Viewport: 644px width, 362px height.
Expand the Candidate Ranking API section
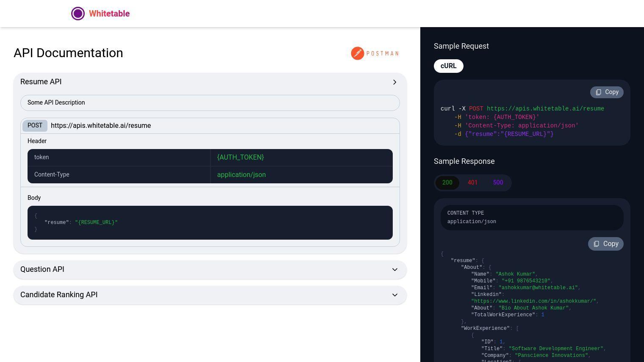[x=210, y=295]
